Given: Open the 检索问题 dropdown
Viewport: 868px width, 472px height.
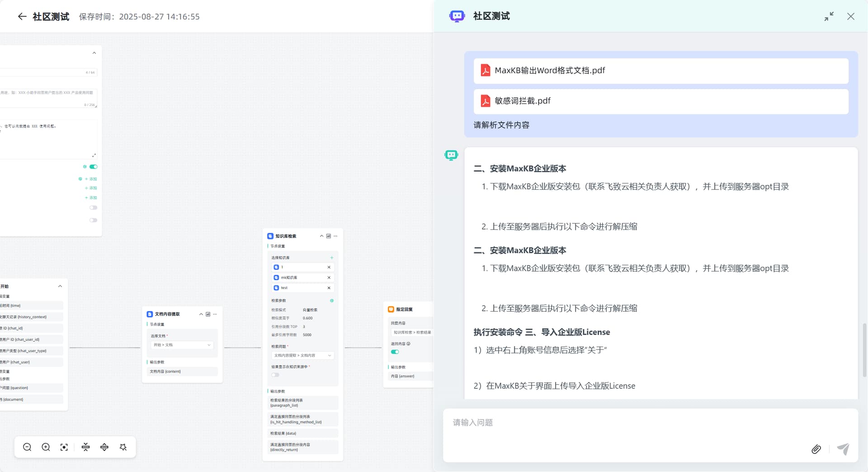Looking at the screenshot, I should pyautogui.click(x=303, y=355).
